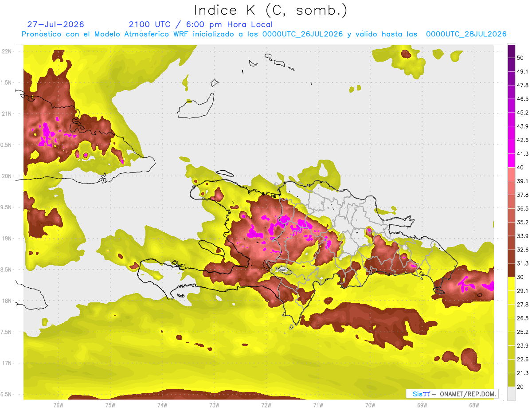Viewport: 532px width, 411px height.
Task: Click the '21N' latitude label
Action: 8,114
